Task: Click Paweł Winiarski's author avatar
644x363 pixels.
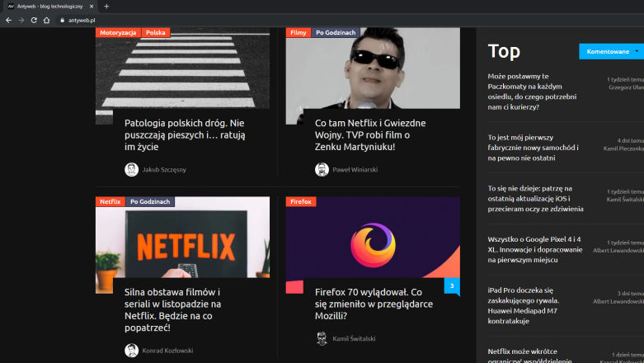Action: coord(322,169)
